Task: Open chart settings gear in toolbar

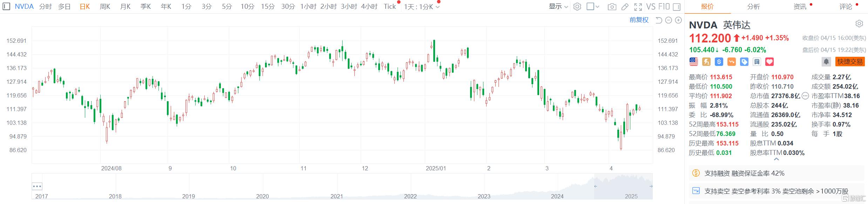Action: [x=577, y=7]
